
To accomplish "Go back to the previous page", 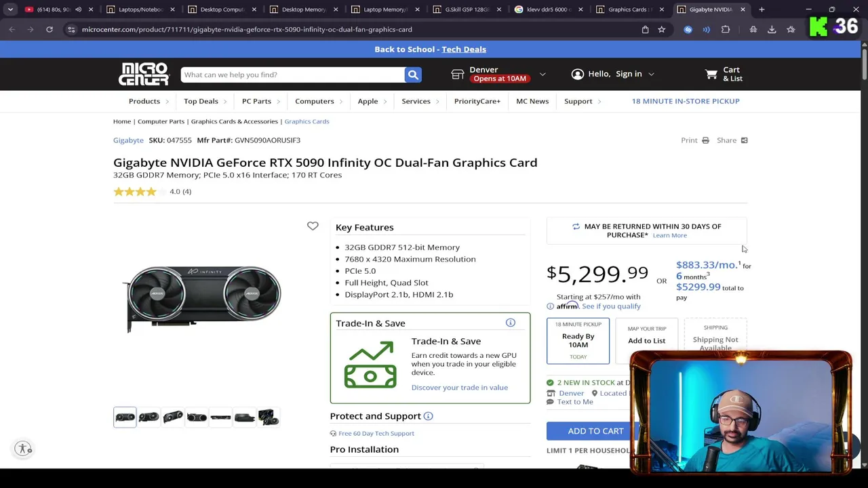I will (x=12, y=29).
